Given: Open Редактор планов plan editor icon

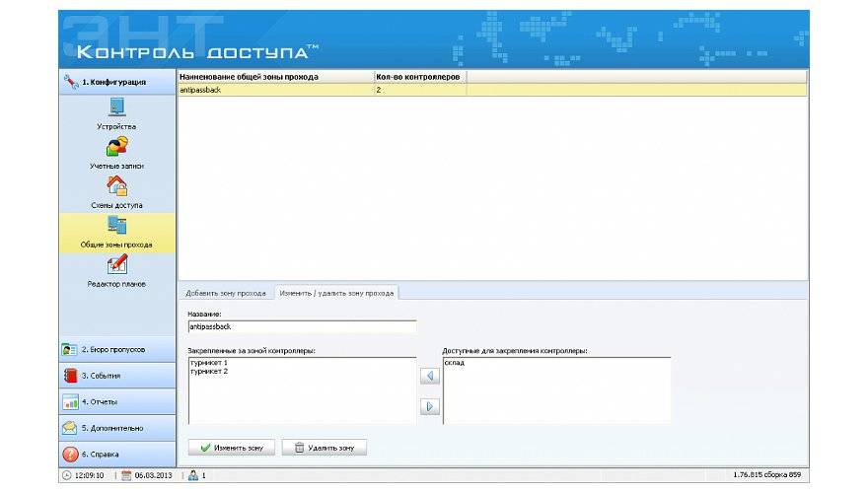Looking at the screenshot, I should pyautogui.click(x=116, y=264).
